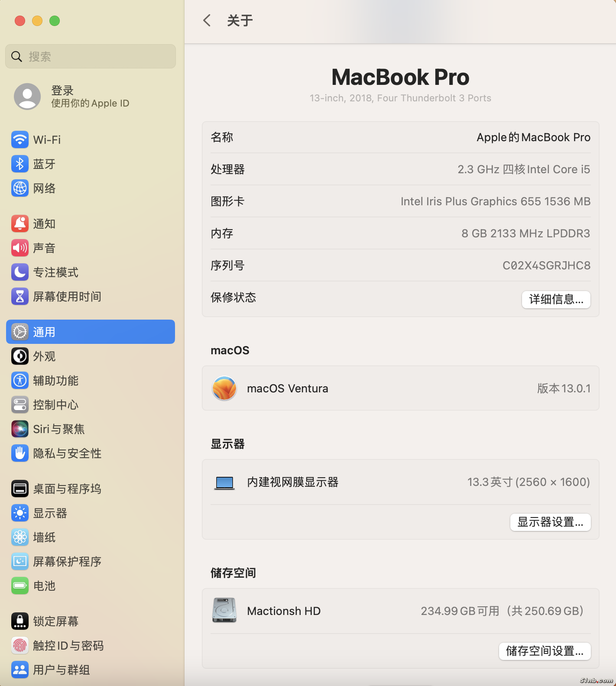
Task: Click the 名称 label
Action: (222, 137)
